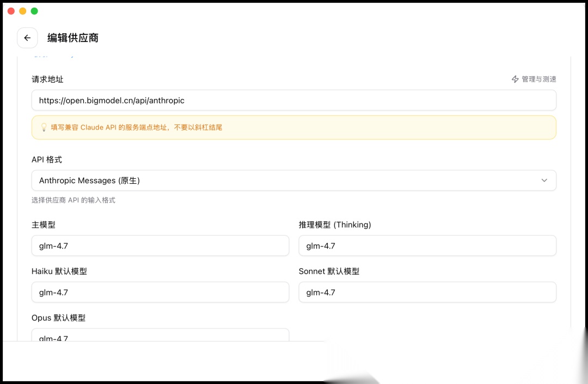This screenshot has width=588, height=384.
Task: Click the Sonnet 默认模型 input field
Action: (x=427, y=292)
